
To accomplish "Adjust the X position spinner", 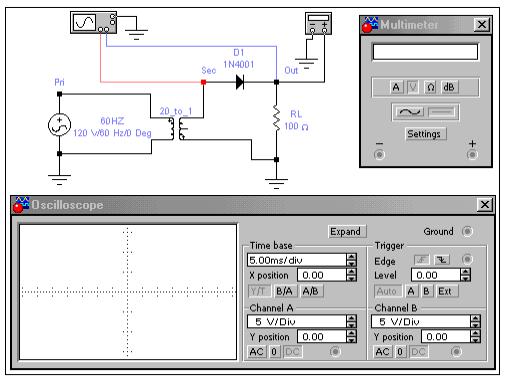I will [x=351, y=275].
